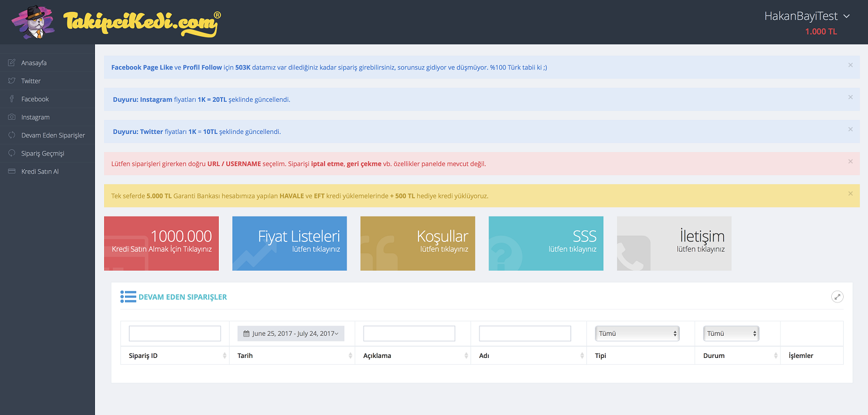The width and height of the screenshot is (868, 415).
Task: Open Twitter menu in sidebar
Action: [47, 81]
